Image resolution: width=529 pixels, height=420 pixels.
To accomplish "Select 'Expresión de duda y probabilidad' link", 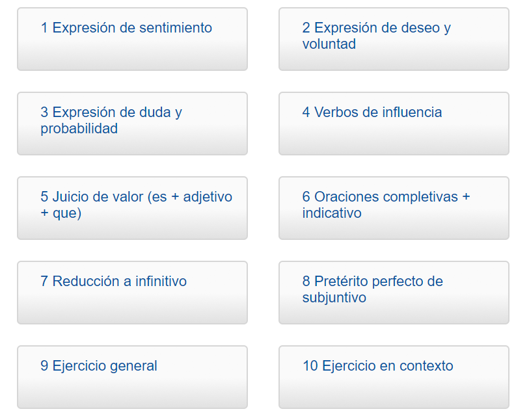I will click(x=111, y=120).
